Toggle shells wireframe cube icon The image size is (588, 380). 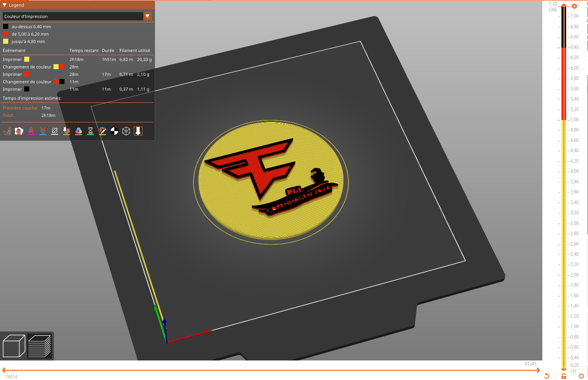126,131
